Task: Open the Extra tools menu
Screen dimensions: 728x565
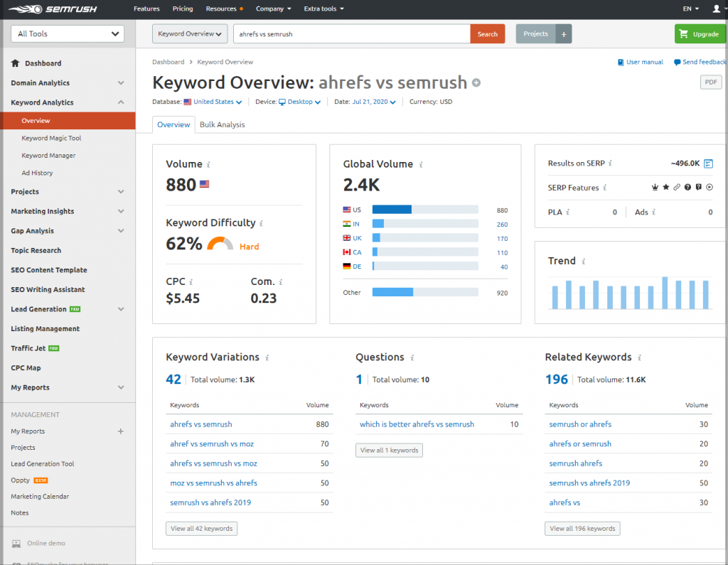Action: click(x=324, y=9)
